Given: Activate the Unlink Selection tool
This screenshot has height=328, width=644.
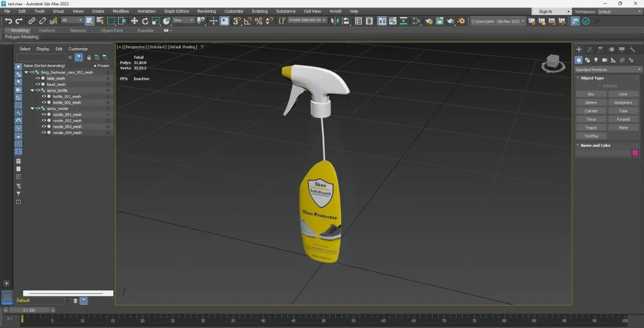Looking at the screenshot, I should click(x=42, y=21).
